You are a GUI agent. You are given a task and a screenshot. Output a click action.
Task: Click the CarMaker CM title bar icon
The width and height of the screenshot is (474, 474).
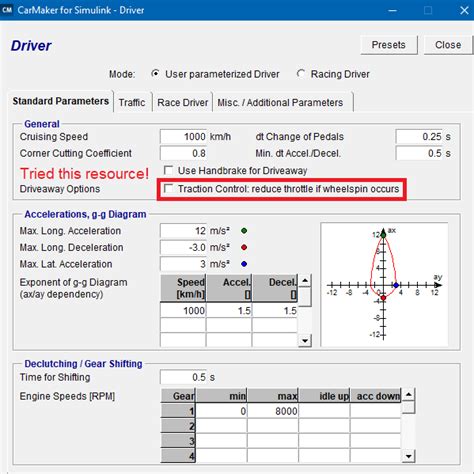(x=7, y=10)
